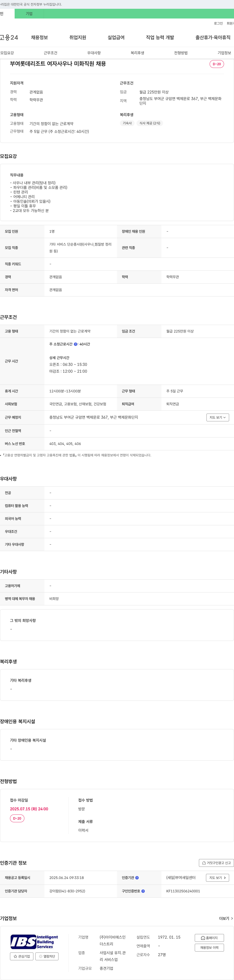Click the IBS company logo
234x980 pixels.
point(34,942)
